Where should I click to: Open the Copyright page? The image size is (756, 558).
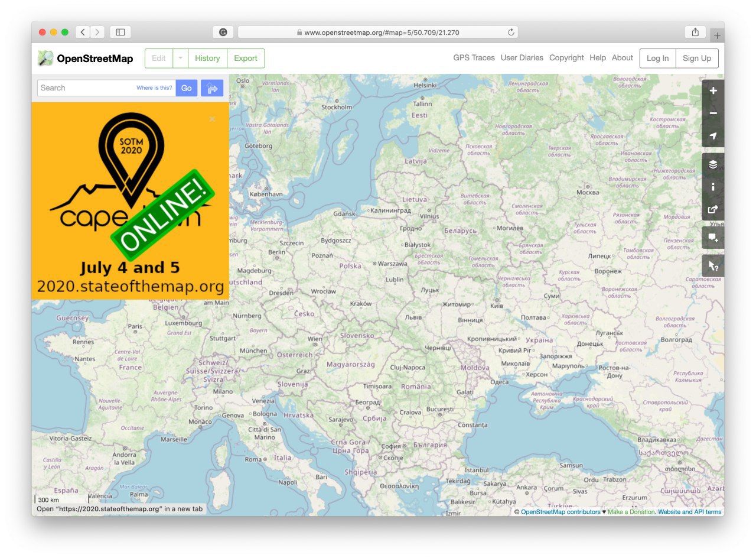pos(566,58)
